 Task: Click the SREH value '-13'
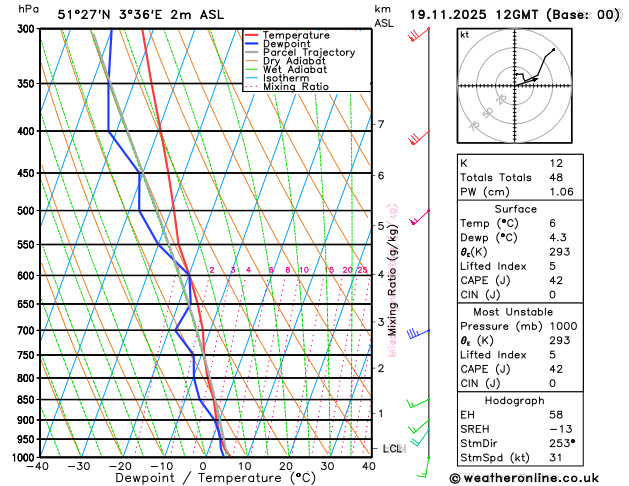(x=561, y=429)
